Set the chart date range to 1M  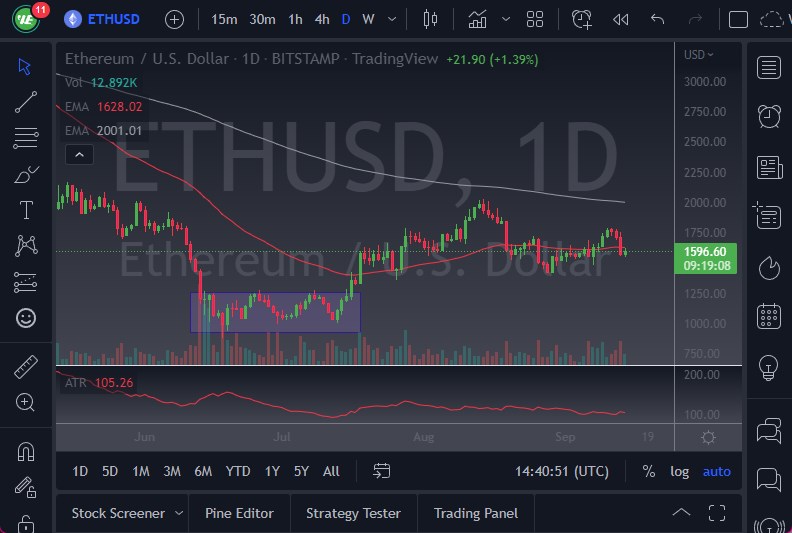(141, 471)
